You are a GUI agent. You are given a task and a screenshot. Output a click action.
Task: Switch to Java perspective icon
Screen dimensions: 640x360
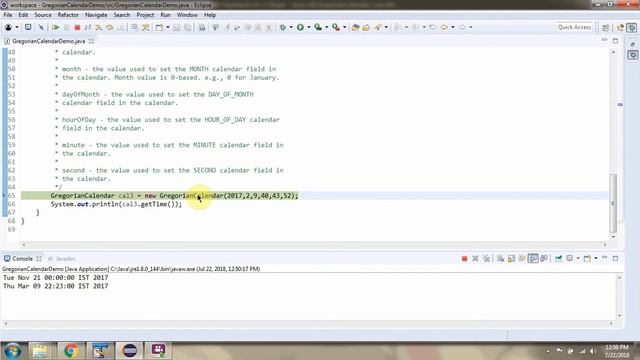(621, 27)
